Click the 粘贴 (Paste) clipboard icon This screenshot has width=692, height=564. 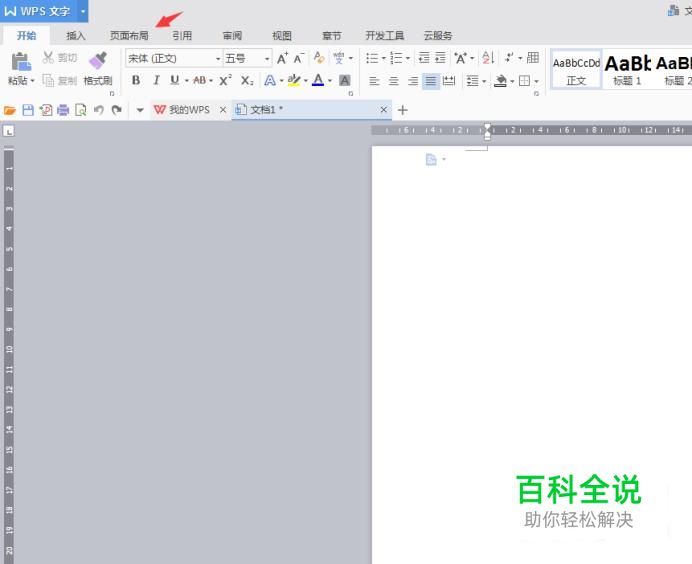pos(21,62)
